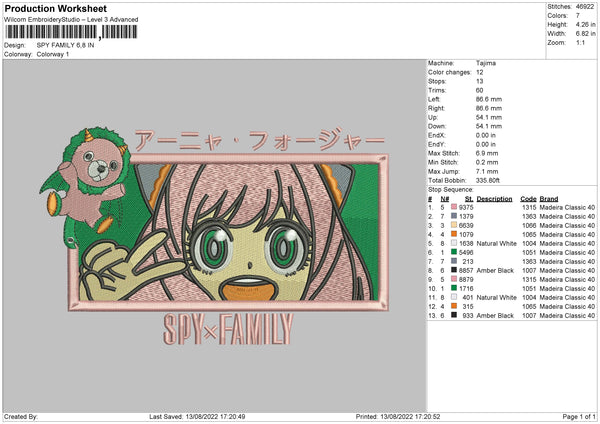The width and height of the screenshot is (600, 424).
Task: Click the 'Stop Sequence:' heading
Action: click(x=451, y=190)
